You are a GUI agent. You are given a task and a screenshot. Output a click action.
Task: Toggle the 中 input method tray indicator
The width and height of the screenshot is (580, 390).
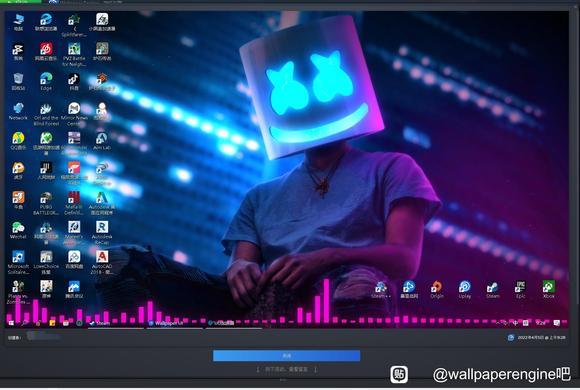(515, 323)
